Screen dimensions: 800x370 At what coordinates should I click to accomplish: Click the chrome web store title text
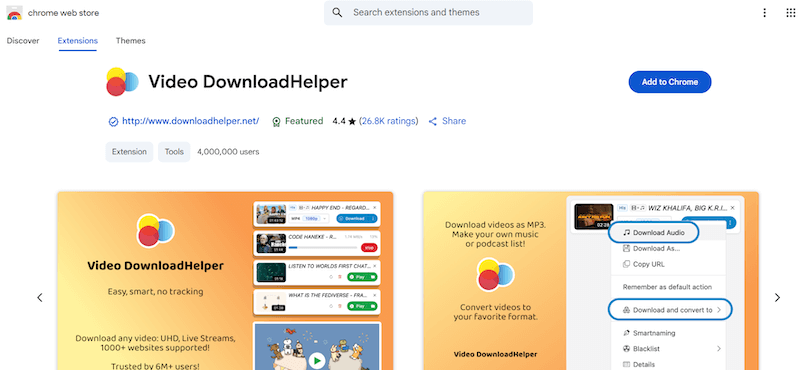pyautogui.click(x=64, y=13)
